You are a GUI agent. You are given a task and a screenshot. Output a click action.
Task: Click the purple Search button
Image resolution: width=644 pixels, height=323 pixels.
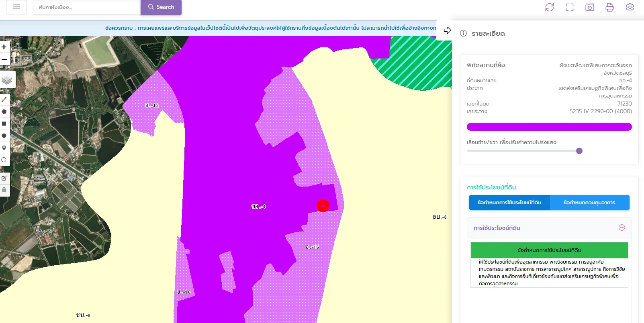pyautogui.click(x=161, y=7)
